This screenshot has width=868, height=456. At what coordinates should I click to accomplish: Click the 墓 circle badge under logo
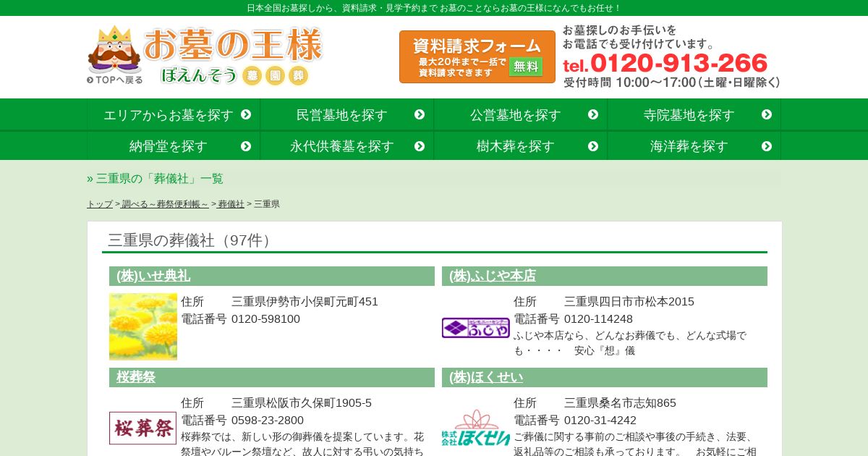(x=252, y=75)
